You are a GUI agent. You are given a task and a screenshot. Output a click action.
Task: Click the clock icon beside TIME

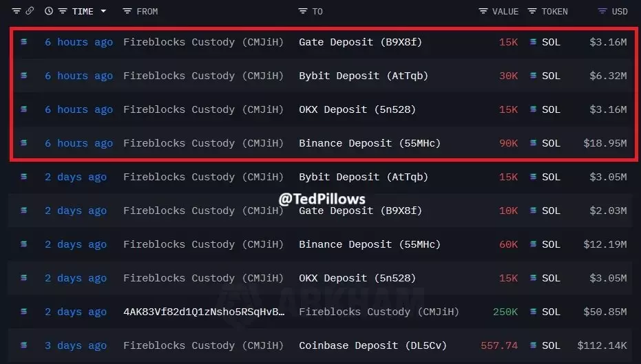pyautogui.click(x=48, y=11)
